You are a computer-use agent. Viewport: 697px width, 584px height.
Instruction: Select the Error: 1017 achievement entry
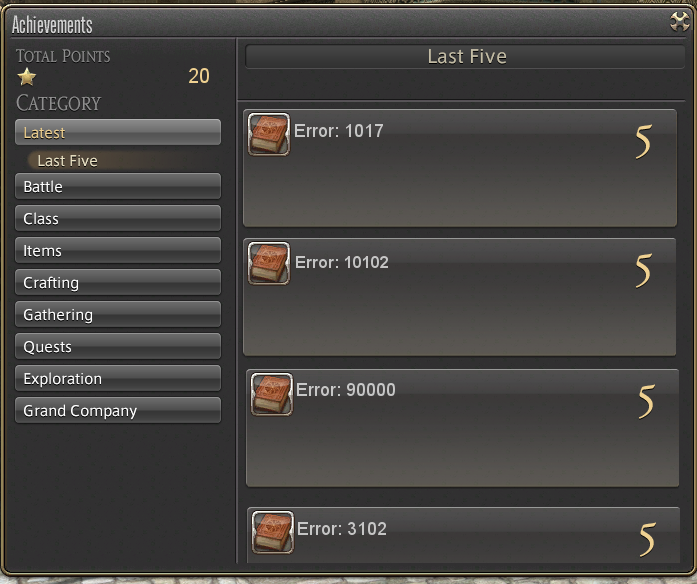click(460, 168)
